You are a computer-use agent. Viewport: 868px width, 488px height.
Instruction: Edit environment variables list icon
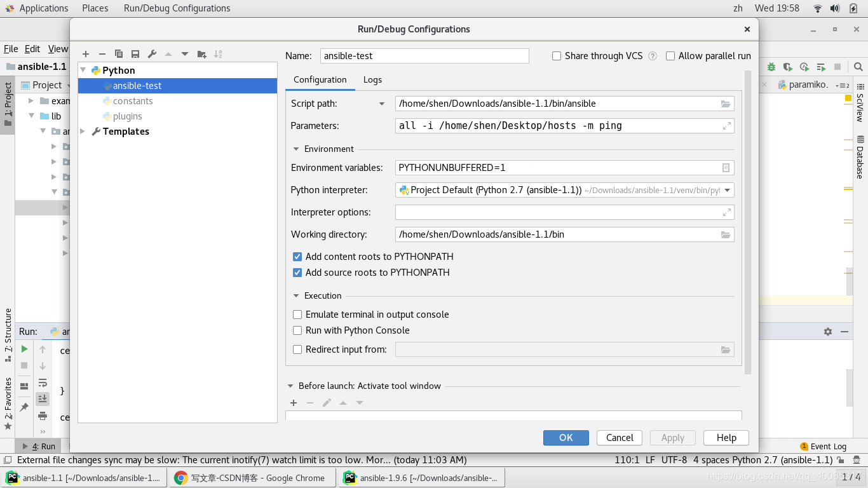(x=726, y=168)
